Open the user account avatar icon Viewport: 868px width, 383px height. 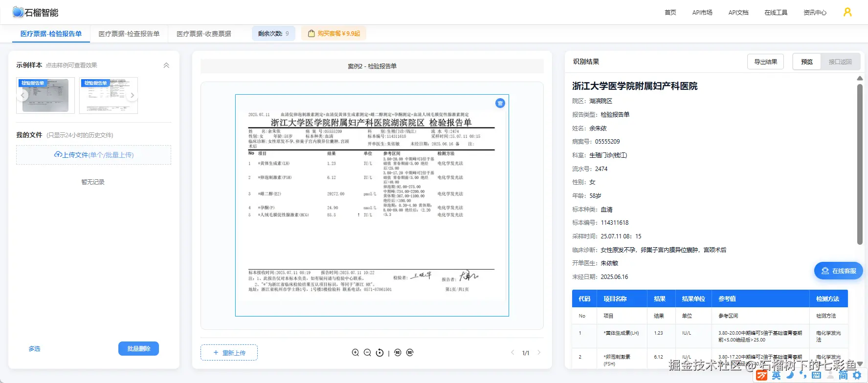pyautogui.click(x=847, y=12)
